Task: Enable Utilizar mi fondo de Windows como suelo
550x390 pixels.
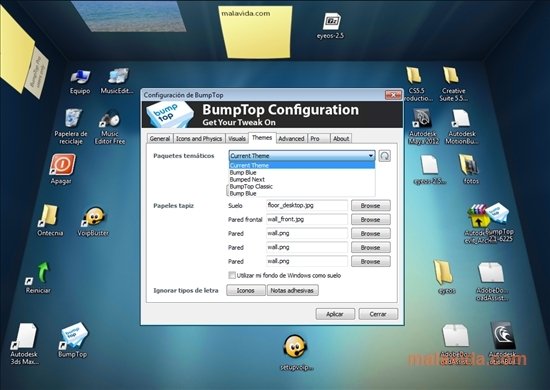Action: [232, 275]
